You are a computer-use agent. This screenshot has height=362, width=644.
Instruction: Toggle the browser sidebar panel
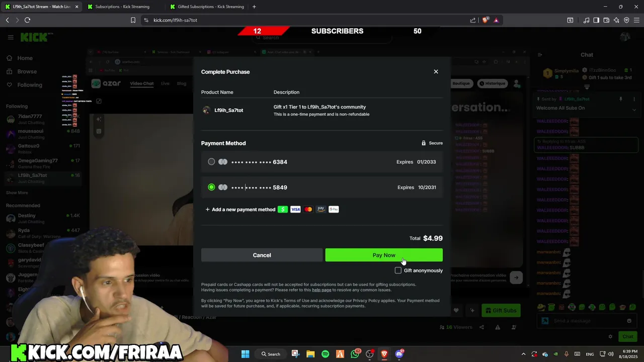pyautogui.click(x=596, y=20)
